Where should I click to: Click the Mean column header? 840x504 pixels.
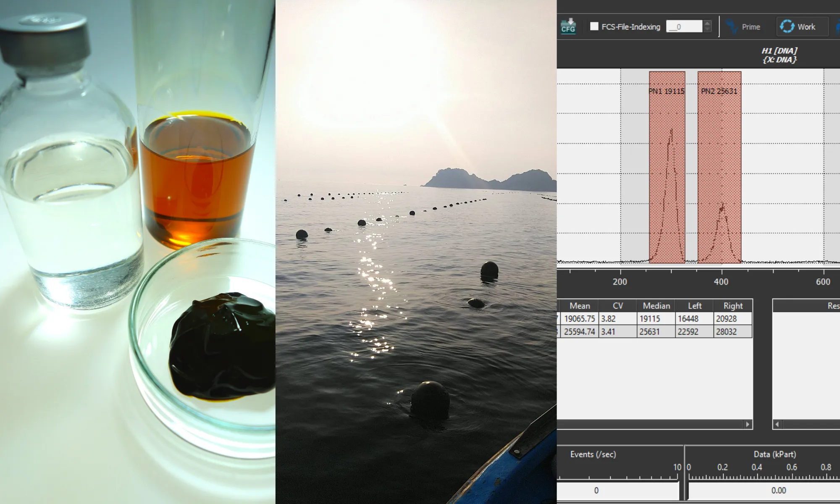click(579, 306)
